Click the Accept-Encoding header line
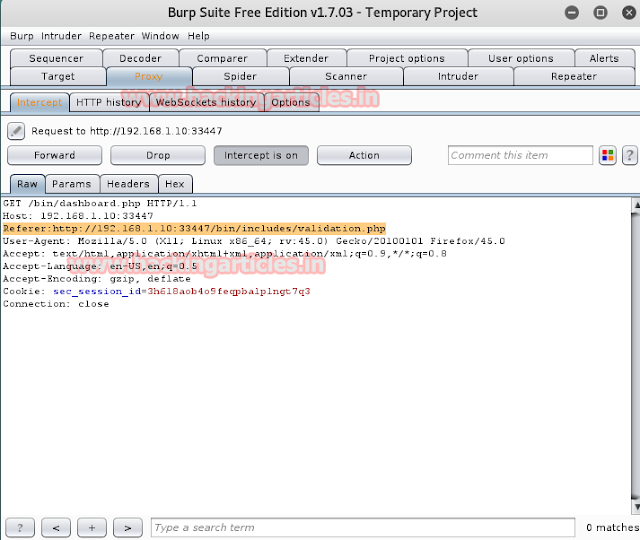Image resolution: width=640 pixels, height=540 pixels. (97, 279)
